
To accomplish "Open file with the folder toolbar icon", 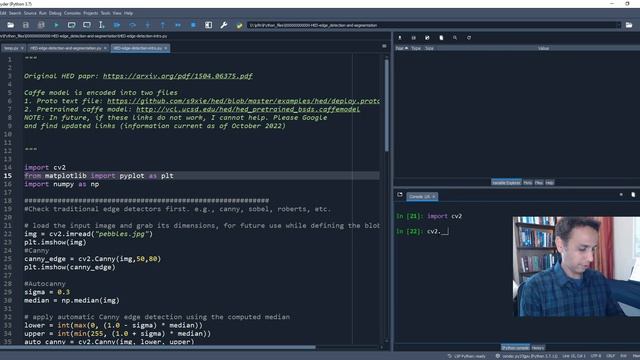I will tap(11, 25).
